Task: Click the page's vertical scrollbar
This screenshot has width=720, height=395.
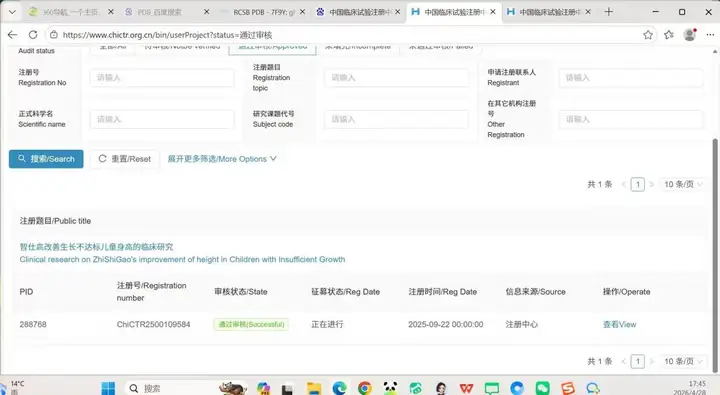Action: [x=714, y=255]
